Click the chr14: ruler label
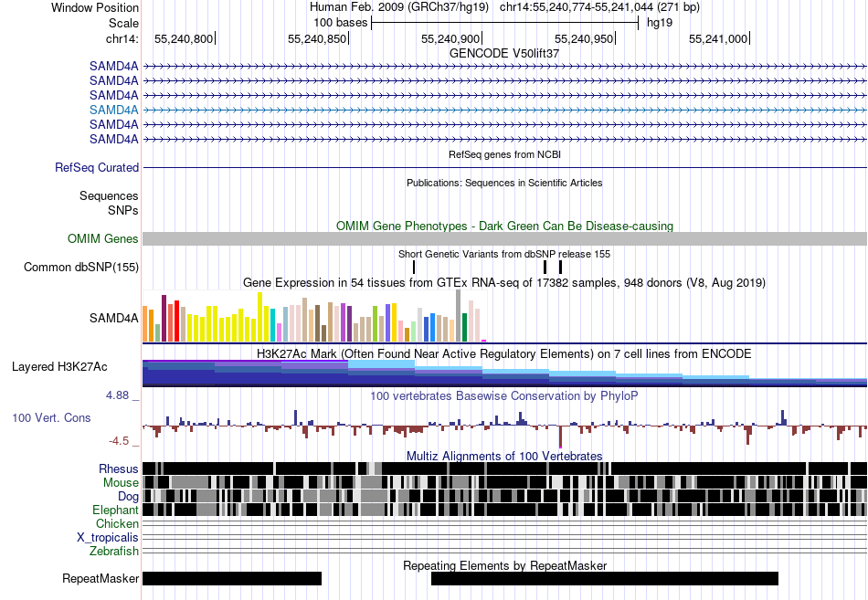The height and width of the screenshot is (600, 868). coord(122,38)
